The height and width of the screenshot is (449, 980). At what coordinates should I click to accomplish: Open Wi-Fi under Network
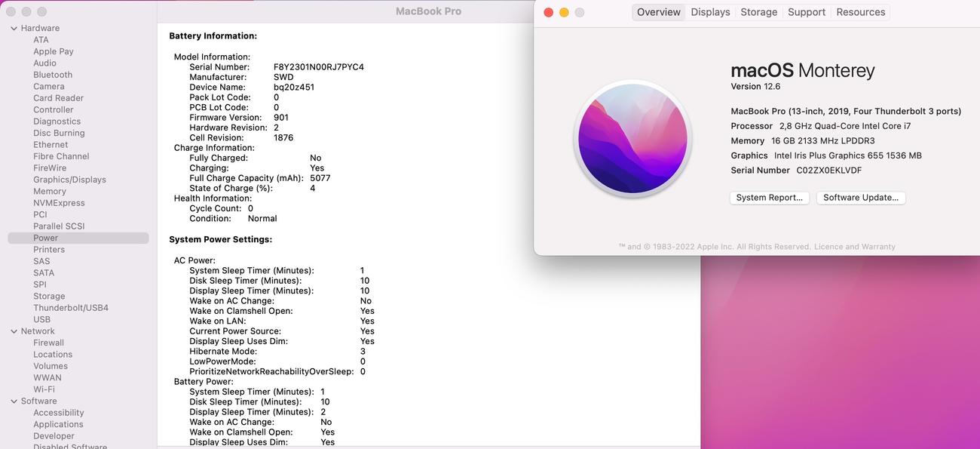44,389
